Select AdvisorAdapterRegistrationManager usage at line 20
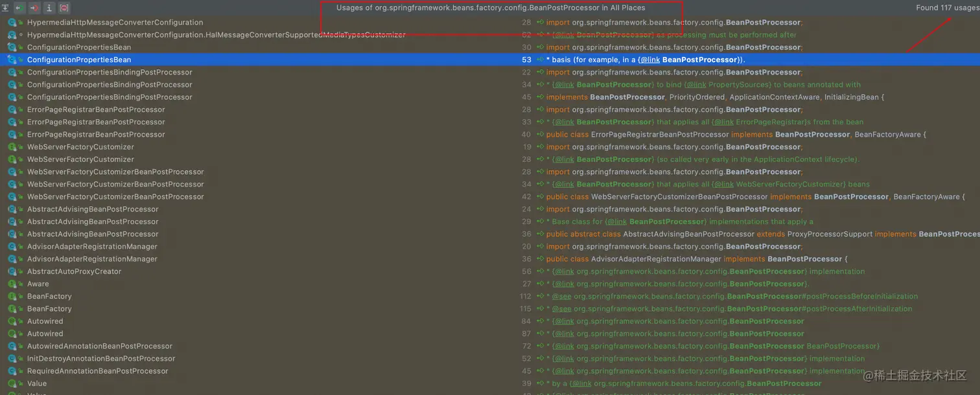The height and width of the screenshot is (395, 980). pos(490,247)
